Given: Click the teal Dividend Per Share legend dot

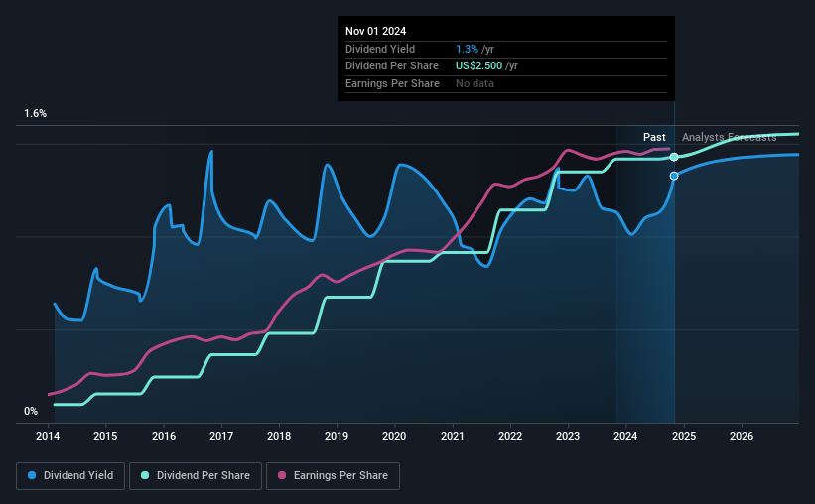Looking at the screenshot, I should (x=145, y=475).
